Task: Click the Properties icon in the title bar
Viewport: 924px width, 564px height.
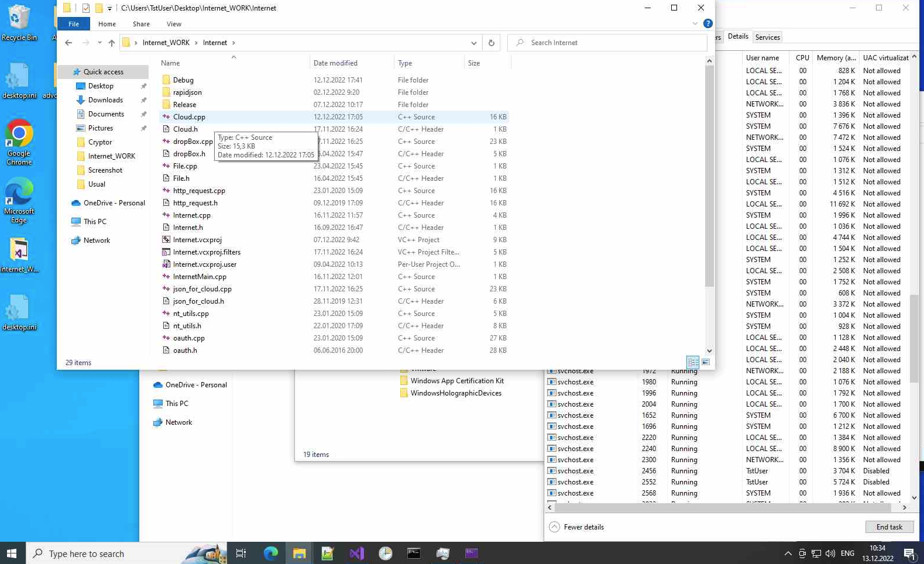Action: (86, 8)
